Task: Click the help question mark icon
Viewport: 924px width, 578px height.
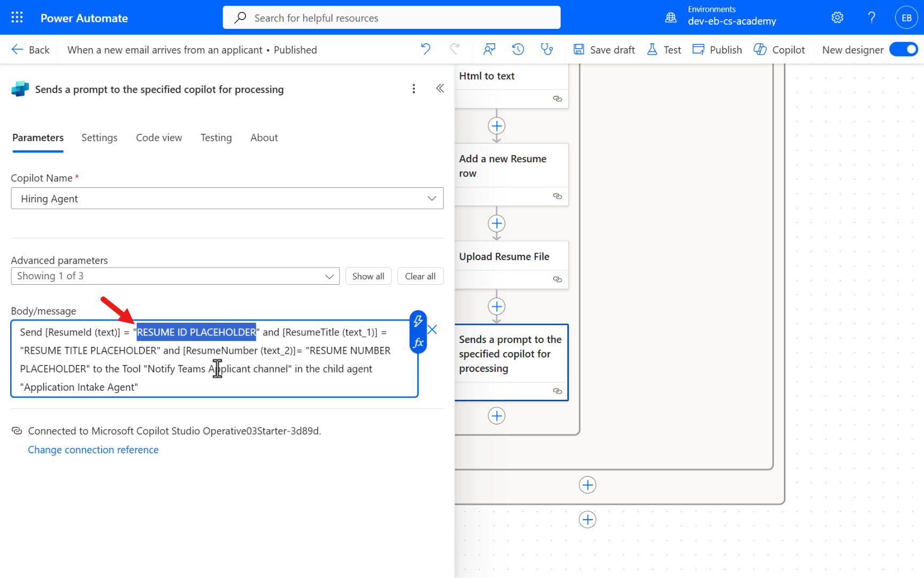Action: (x=871, y=18)
